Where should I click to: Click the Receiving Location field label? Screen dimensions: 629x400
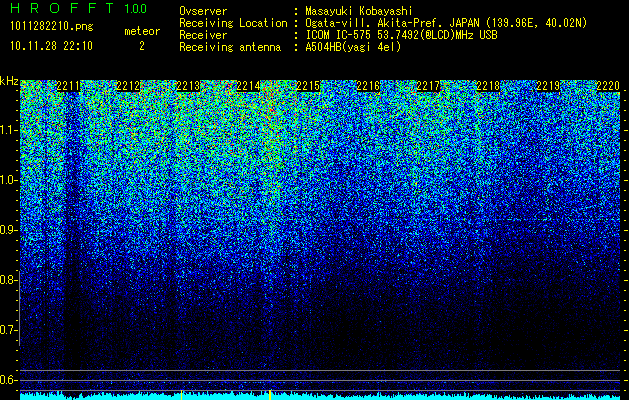[233, 23]
